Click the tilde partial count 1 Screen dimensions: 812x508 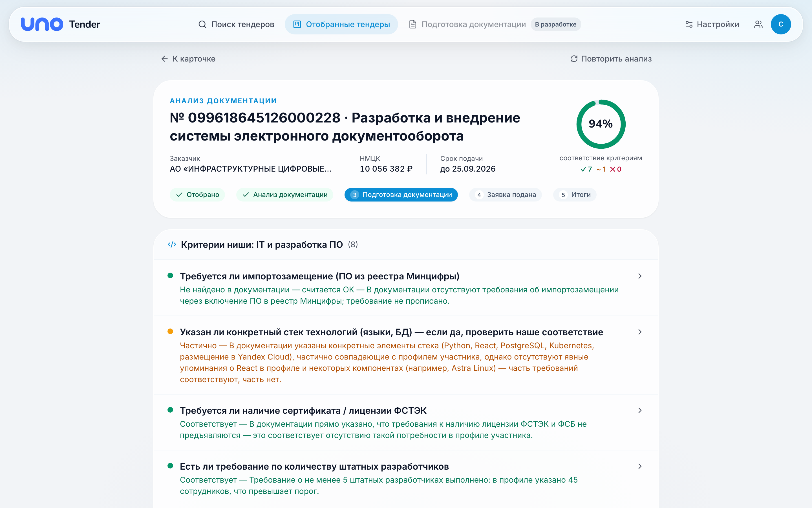(x=601, y=169)
